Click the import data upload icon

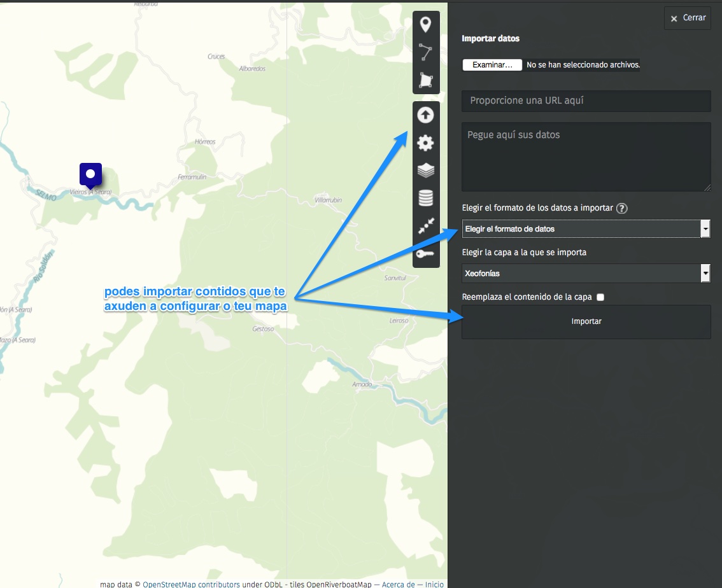tap(425, 115)
